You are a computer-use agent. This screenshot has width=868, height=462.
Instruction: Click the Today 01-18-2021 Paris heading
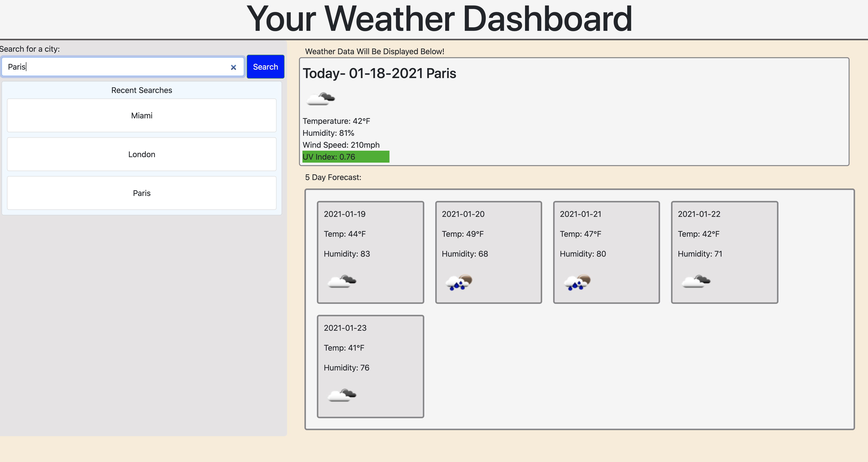pos(379,73)
